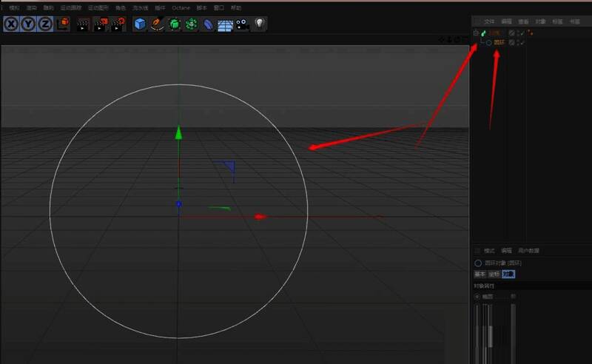The height and width of the screenshot is (364, 592).
Task: Toggle the Z axis lock
Action: pyautogui.click(x=46, y=24)
